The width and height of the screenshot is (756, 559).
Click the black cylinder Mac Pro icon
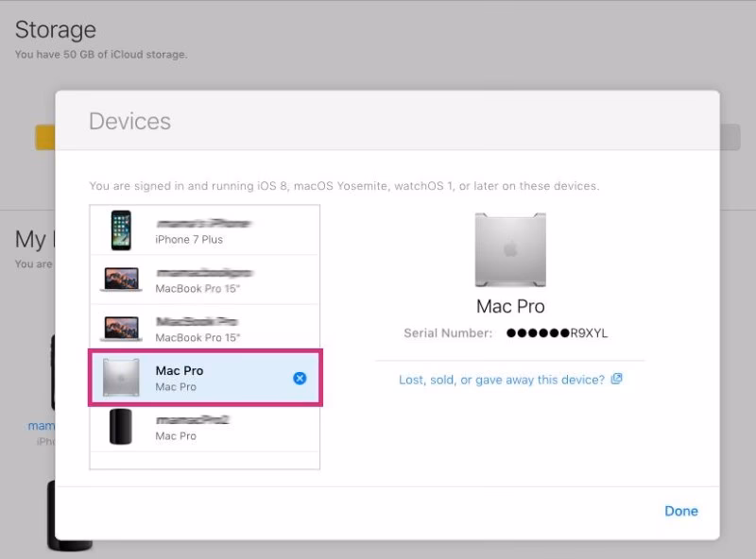point(121,427)
